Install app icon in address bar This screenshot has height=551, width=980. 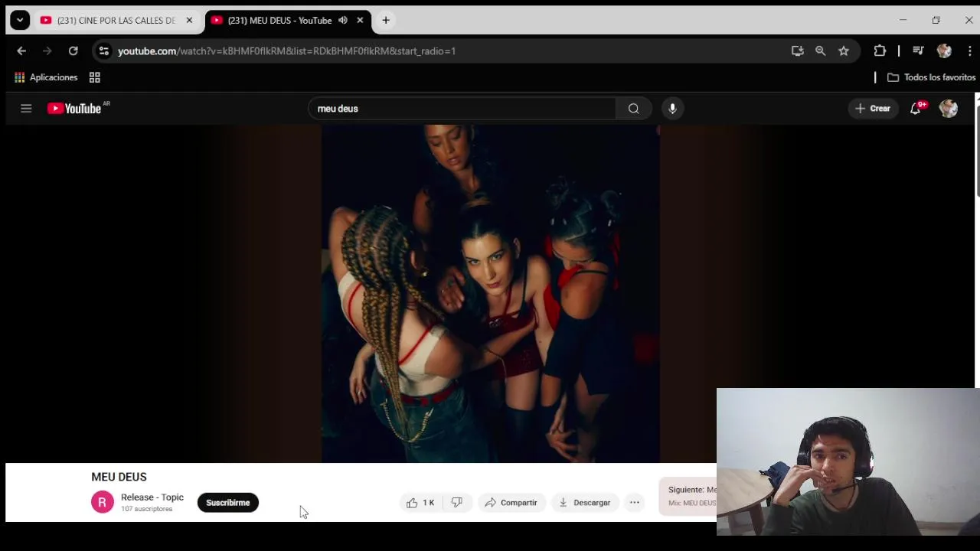[798, 51]
